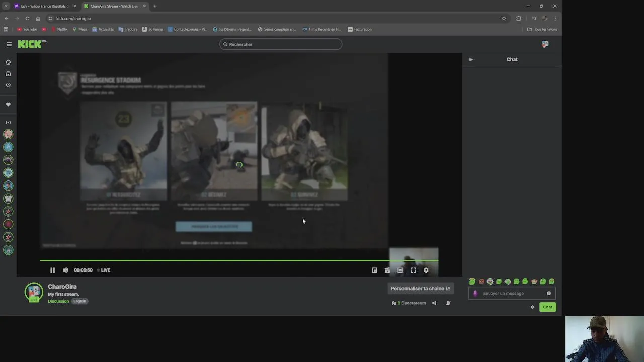Open the hamburger sidebar menu
This screenshot has height=362, width=644.
coord(9,44)
